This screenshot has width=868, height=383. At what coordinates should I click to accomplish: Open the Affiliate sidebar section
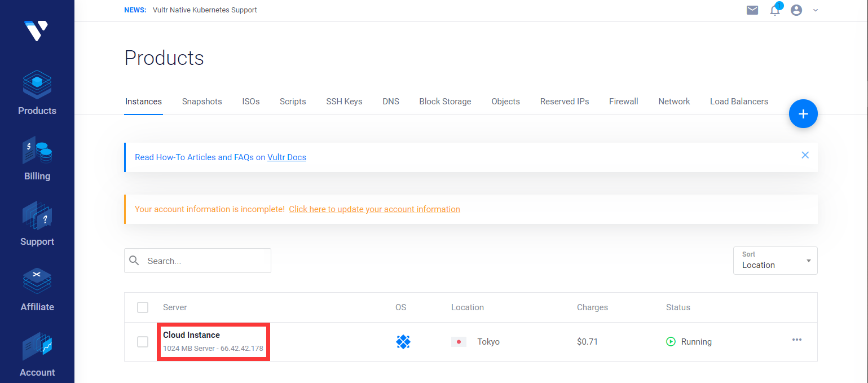[x=37, y=289]
